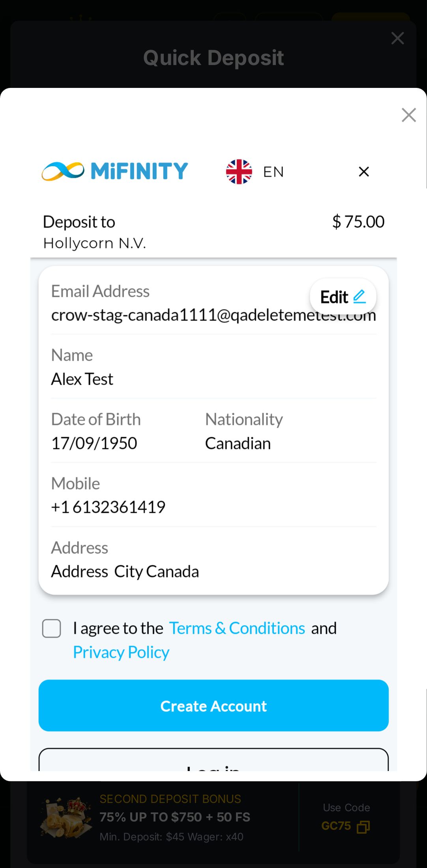Click the Edit pencil icon
The width and height of the screenshot is (427, 868).
point(359,296)
